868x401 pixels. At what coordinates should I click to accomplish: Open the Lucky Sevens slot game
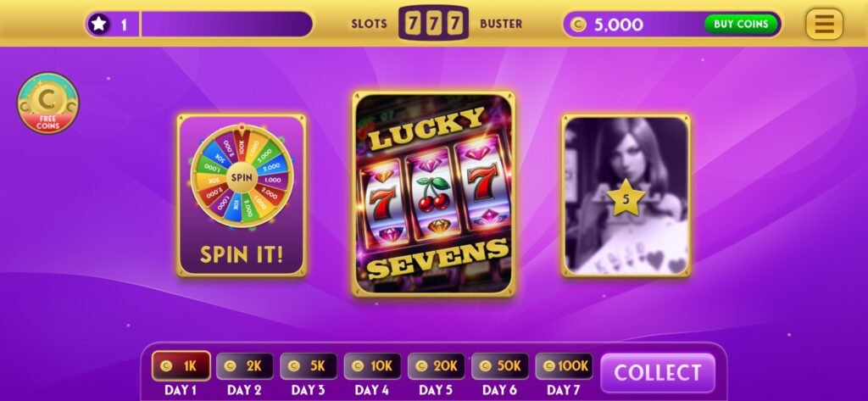[433, 193]
